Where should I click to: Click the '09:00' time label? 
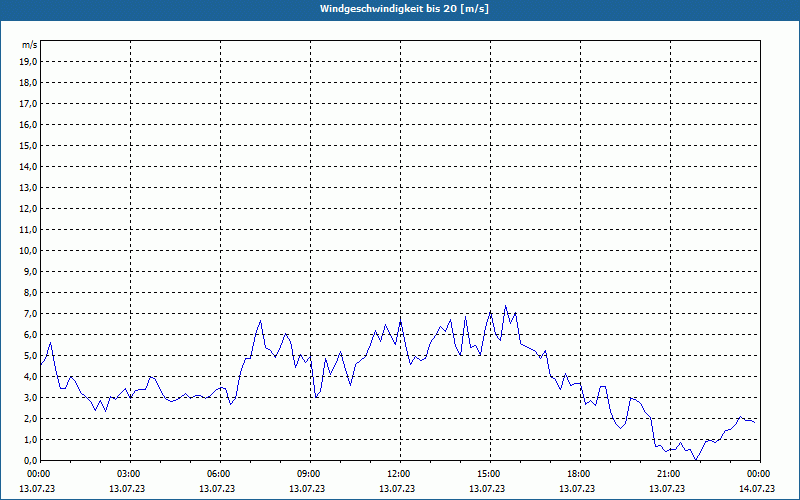[310, 474]
